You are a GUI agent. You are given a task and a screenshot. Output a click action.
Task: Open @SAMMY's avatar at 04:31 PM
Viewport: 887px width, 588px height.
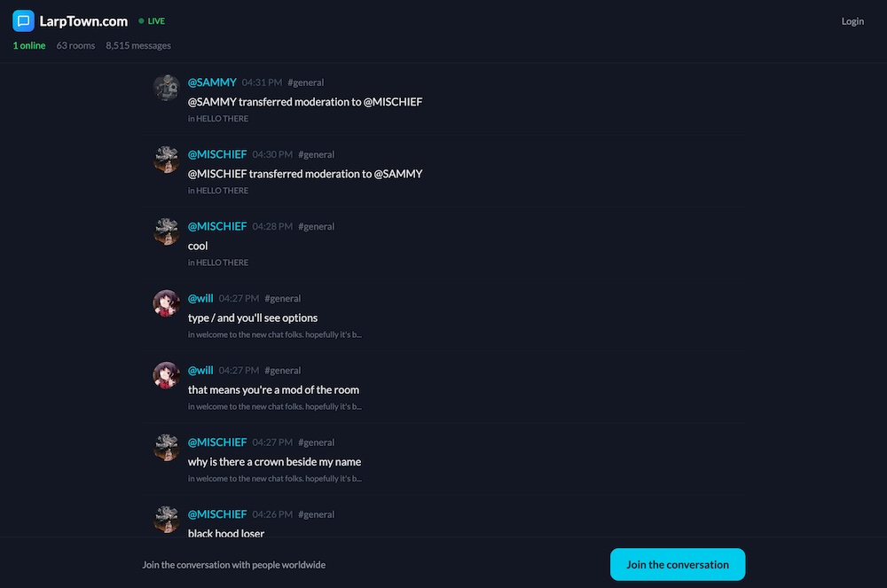[x=167, y=88]
